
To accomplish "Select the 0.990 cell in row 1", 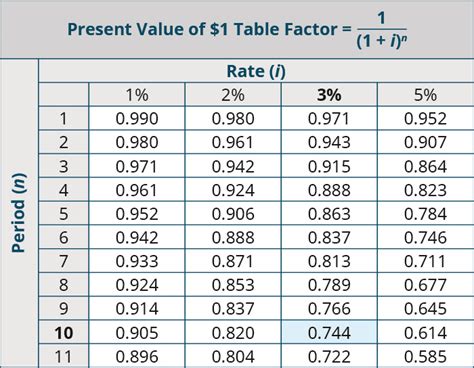I will [137, 118].
